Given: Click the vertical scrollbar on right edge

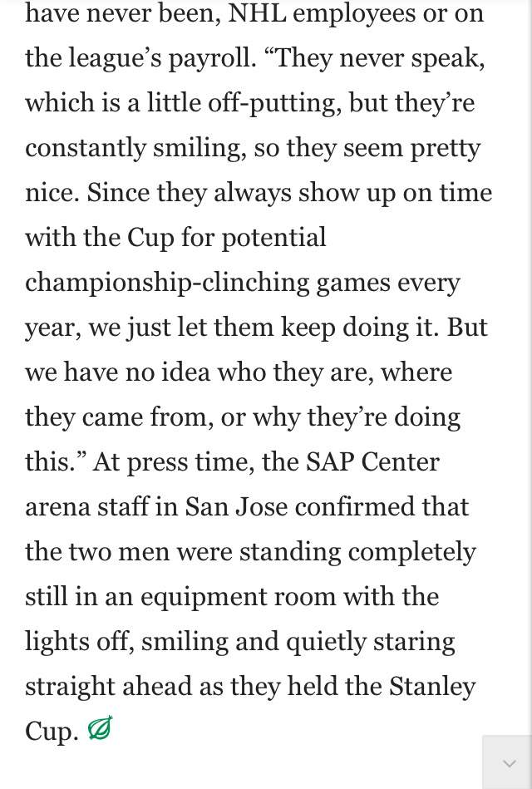Looking at the screenshot, I should (x=529, y=367).
